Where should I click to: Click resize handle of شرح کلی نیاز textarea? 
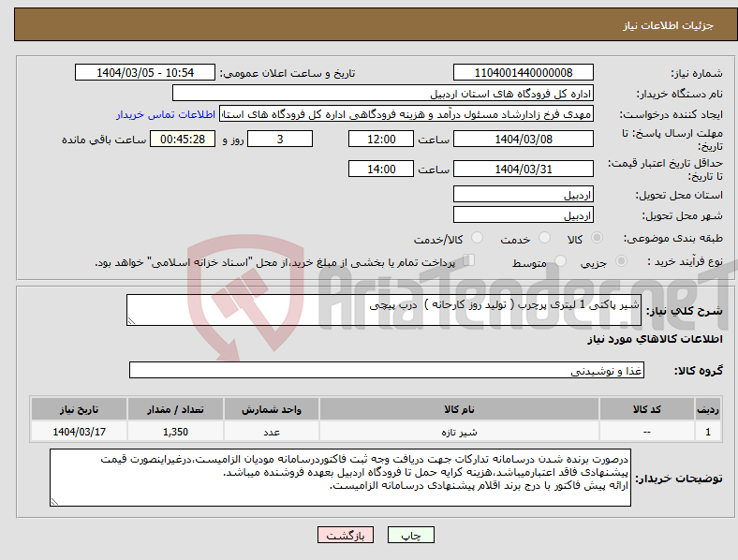point(131,321)
